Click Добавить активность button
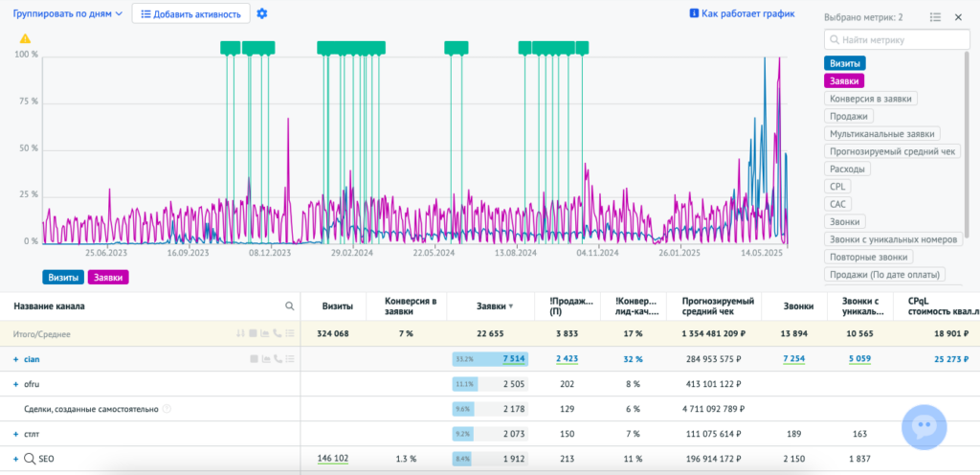Viewport: 980px width, 475px height. (190, 13)
